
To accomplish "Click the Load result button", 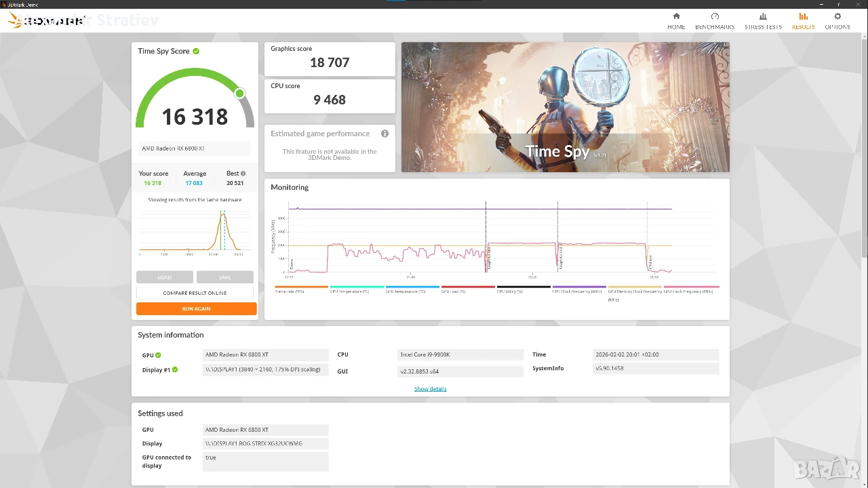I will tap(165, 277).
